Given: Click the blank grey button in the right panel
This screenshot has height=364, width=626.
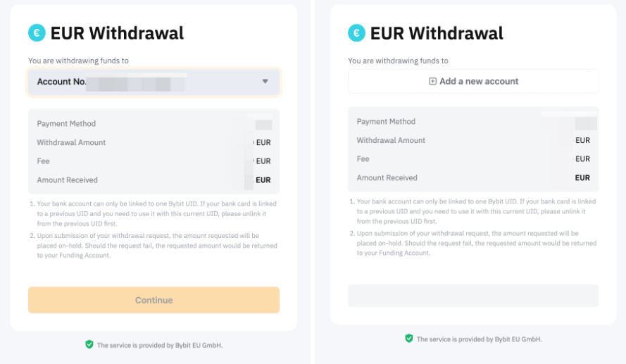Looking at the screenshot, I should point(473,296).
